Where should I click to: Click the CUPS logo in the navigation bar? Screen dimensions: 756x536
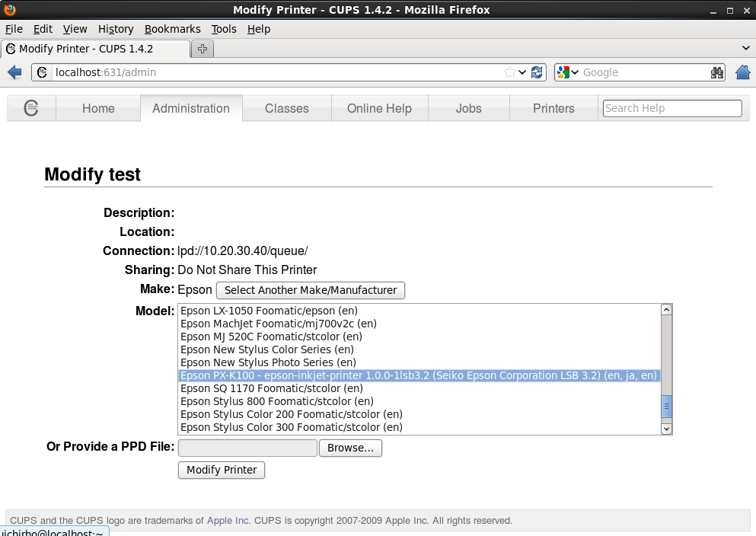pos(31,108)
